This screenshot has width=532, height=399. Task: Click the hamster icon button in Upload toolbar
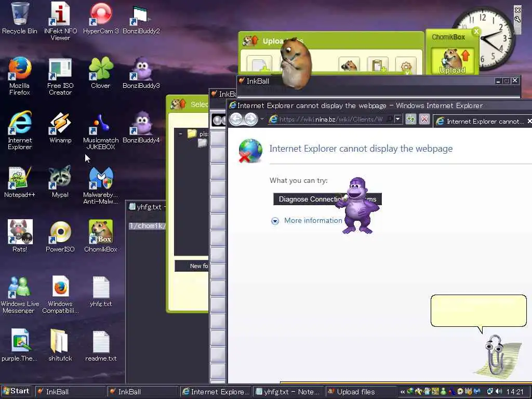point(349,65)
